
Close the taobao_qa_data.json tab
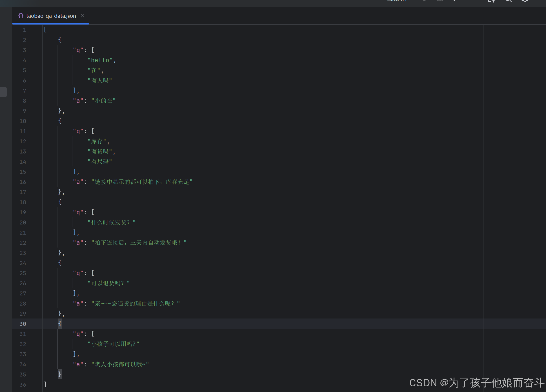[x=83, y=16]
